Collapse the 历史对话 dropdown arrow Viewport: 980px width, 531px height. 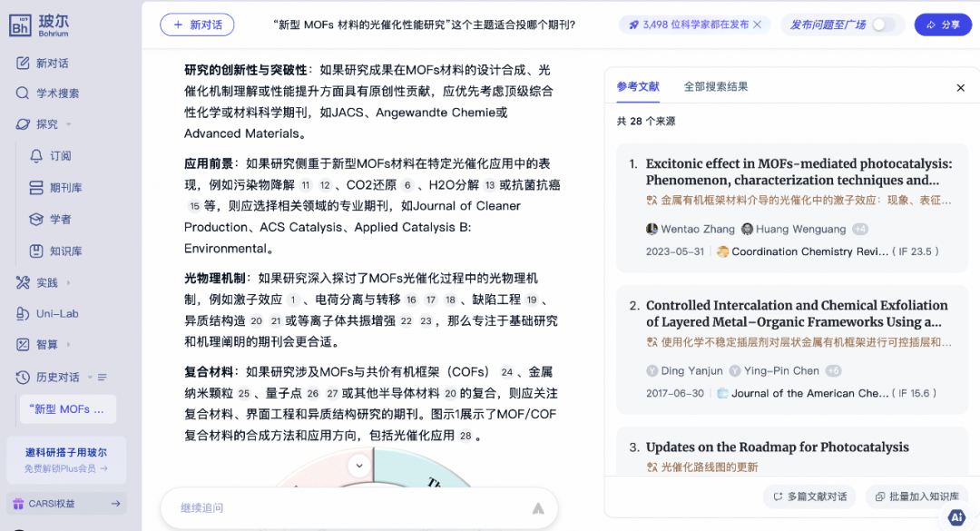(90, 377)
